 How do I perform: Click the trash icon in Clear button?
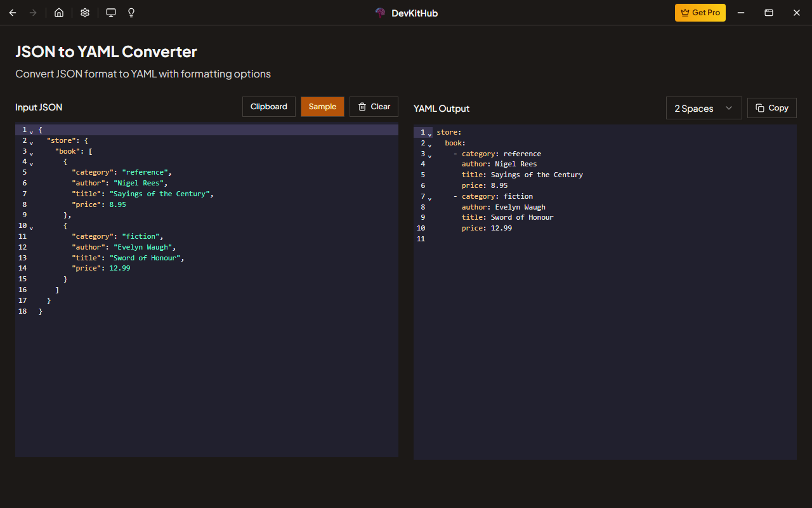[x=362, y=107]
